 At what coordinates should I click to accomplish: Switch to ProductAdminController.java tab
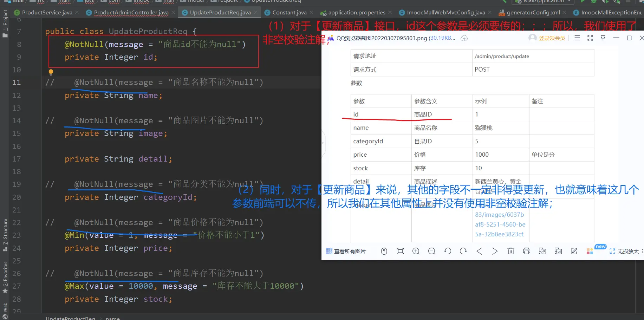(x=131, y=13)
